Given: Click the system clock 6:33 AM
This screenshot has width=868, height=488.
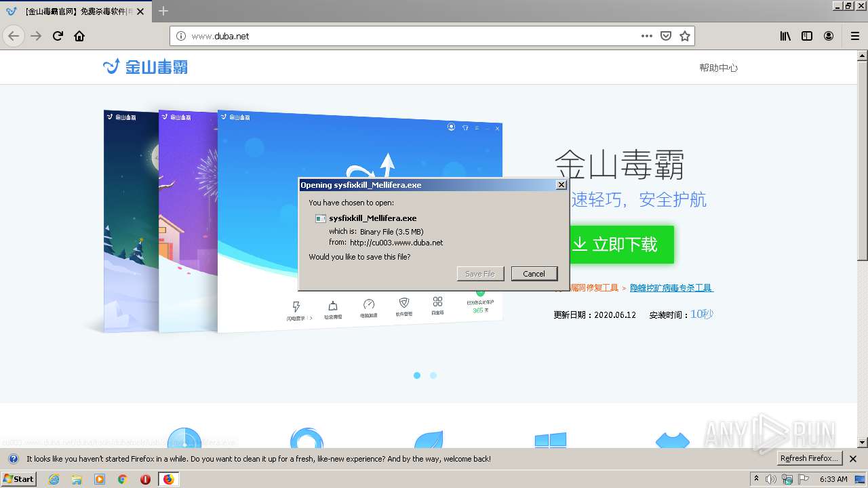Looking at the screenshot, I should pyautogui.click(x=833, y=479).
